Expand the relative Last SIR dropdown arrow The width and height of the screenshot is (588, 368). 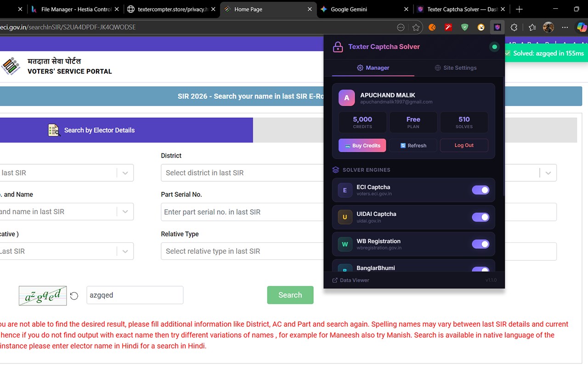tap(125, 252)
